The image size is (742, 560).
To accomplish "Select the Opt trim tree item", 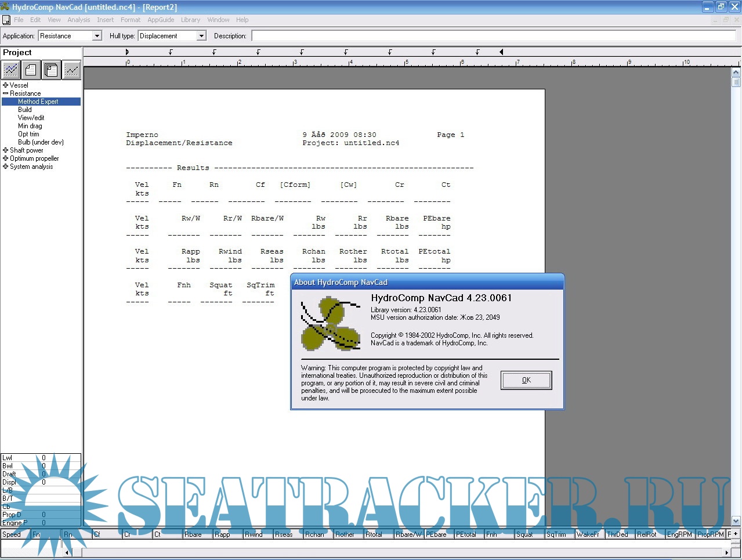I will coord(28,134).
